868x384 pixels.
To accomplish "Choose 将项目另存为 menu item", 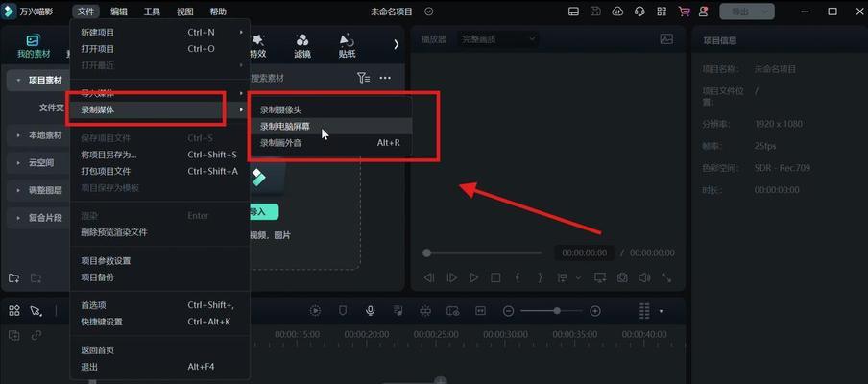I will pyautogui.click(x=160, y=155).
